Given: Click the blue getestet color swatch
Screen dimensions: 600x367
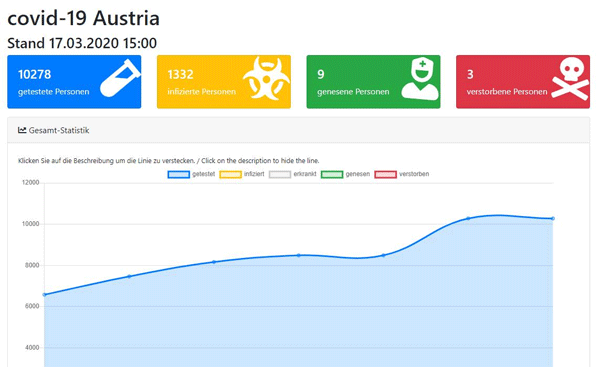Looking at the screenshot, I should point(178,175).
